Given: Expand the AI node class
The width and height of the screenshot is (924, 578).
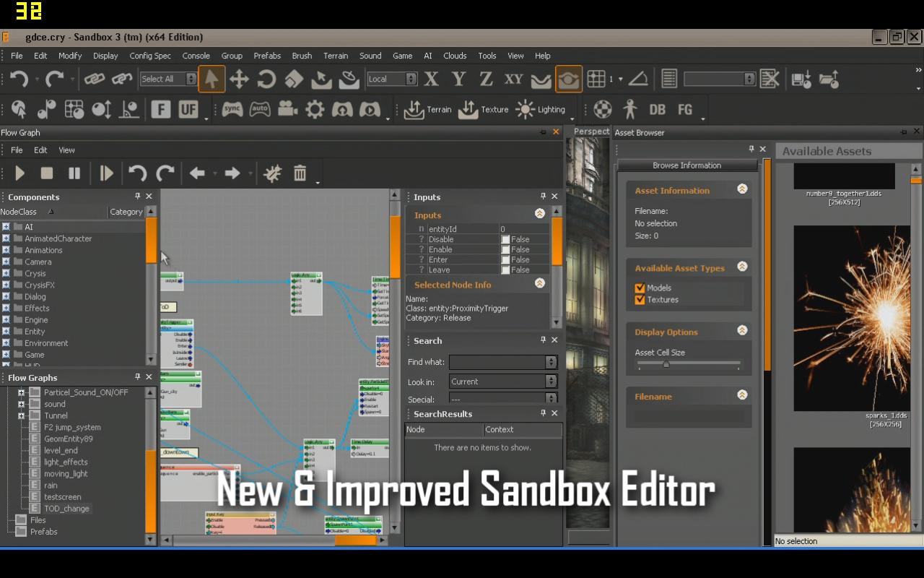Looking at the screenshot, I should click(6, 227).
